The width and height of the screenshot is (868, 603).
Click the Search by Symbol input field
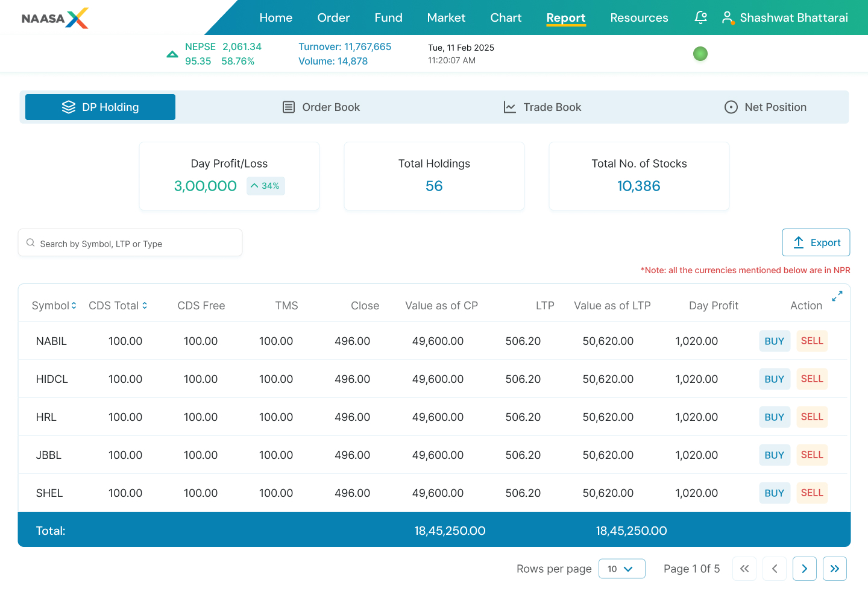[x=130, y=242]
